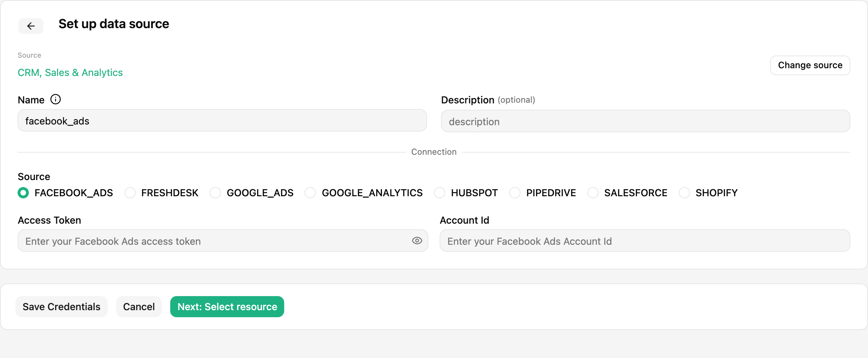Viewport: 868px width, 358px height.
Task: Select PIPEDRIVE as the connection source
Action: point(515,193)
